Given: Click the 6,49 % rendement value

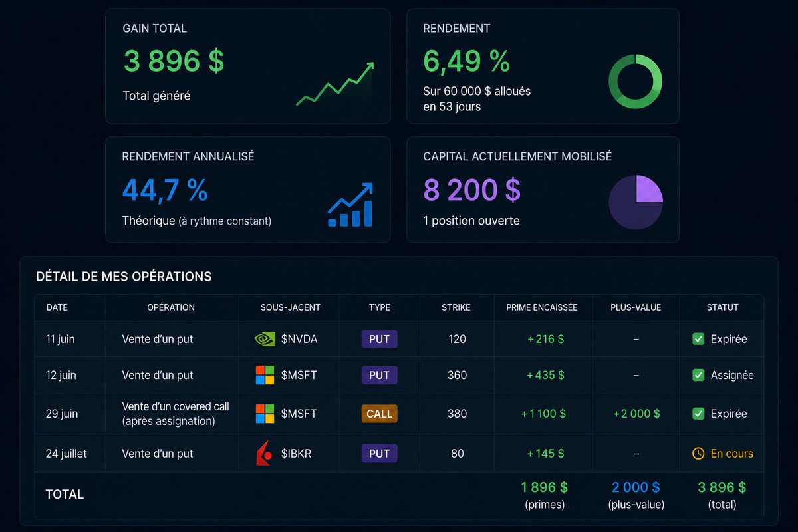Looking at the screenshot, I should coord(467,62).
